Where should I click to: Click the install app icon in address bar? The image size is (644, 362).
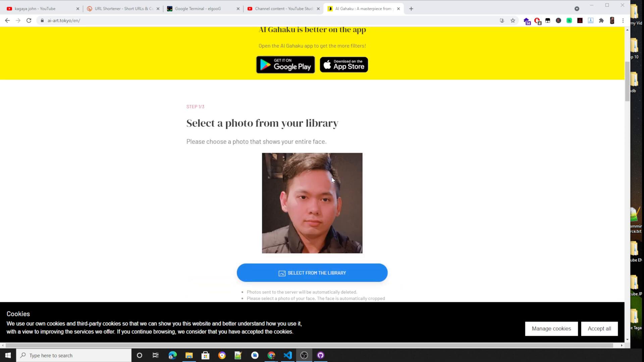coord(502,20)
